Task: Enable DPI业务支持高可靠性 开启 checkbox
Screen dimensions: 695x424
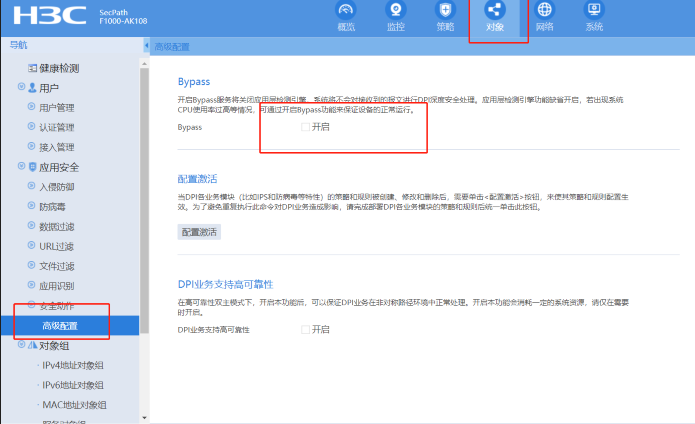Action: pos(305,329)
